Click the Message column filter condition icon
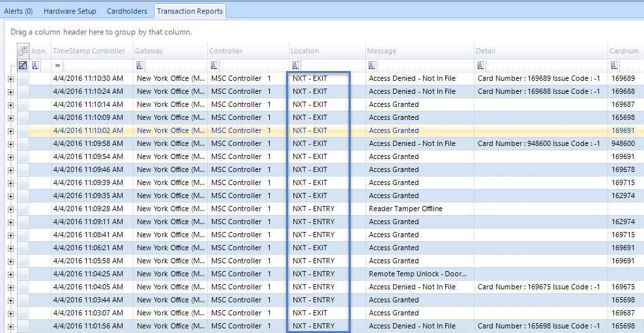 372,65
